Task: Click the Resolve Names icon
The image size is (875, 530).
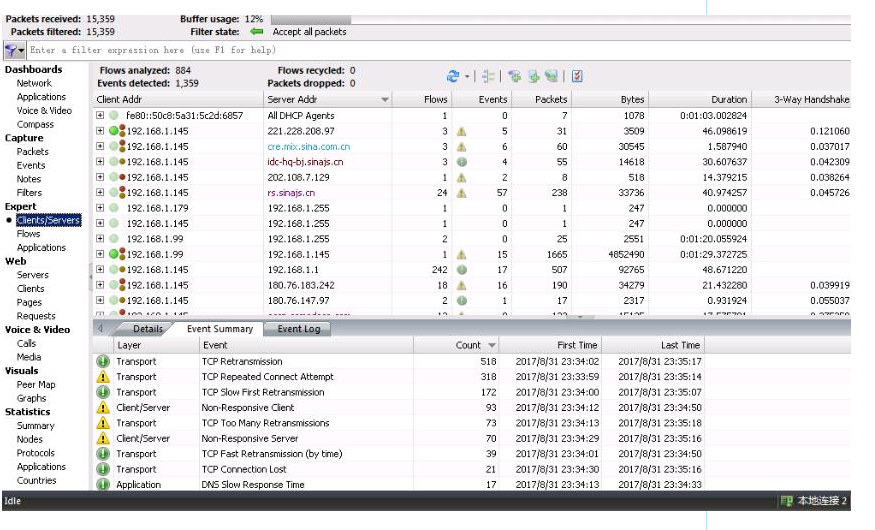Action: click(551, 76)
